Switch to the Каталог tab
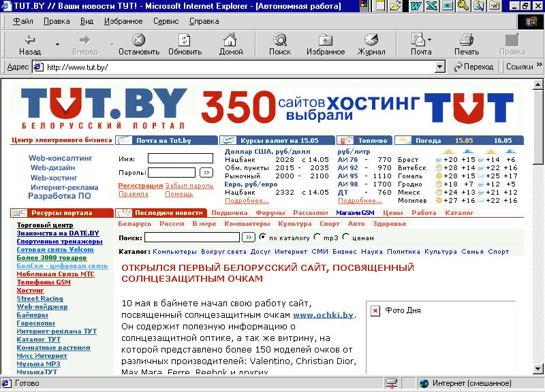 tap(459, 213)
